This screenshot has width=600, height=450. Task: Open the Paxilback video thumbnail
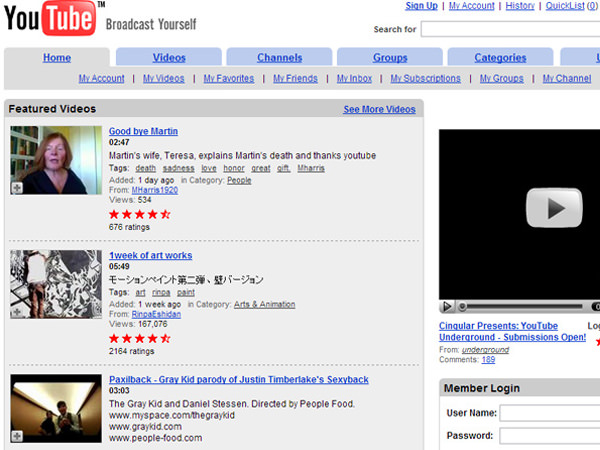click(x=56, y=408)
